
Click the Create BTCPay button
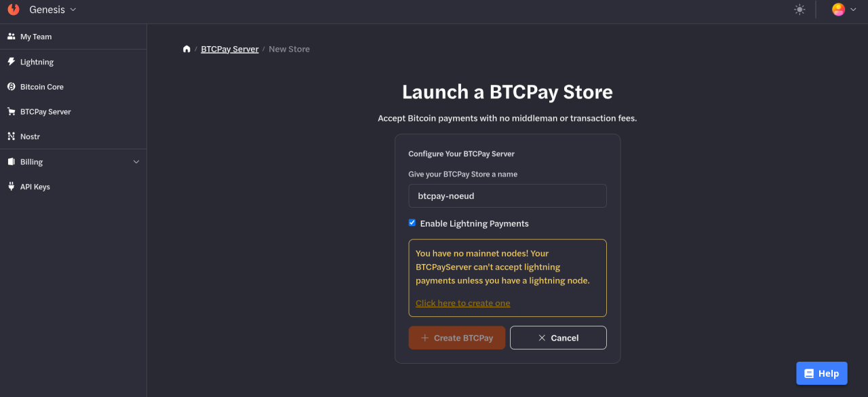(456, 338)
